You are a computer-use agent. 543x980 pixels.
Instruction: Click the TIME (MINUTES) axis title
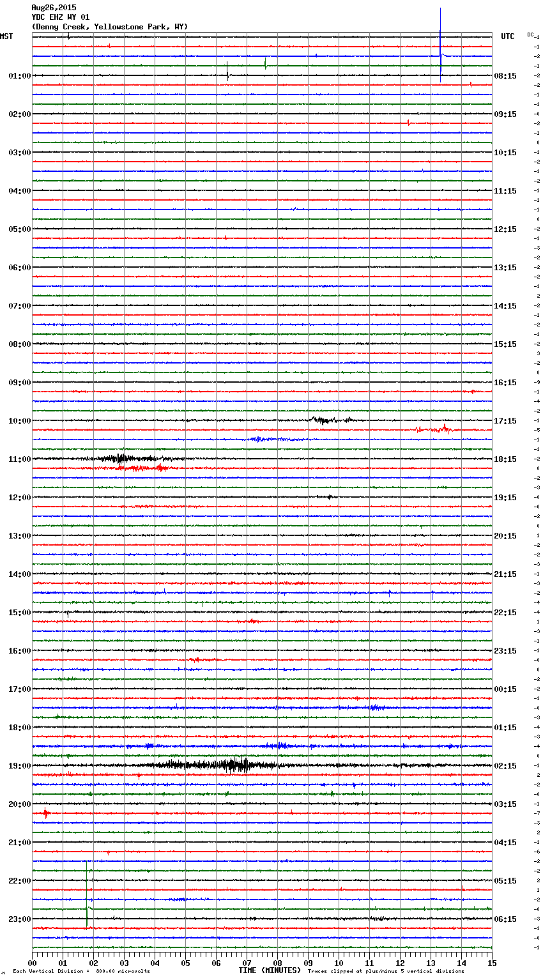(270, 970)
